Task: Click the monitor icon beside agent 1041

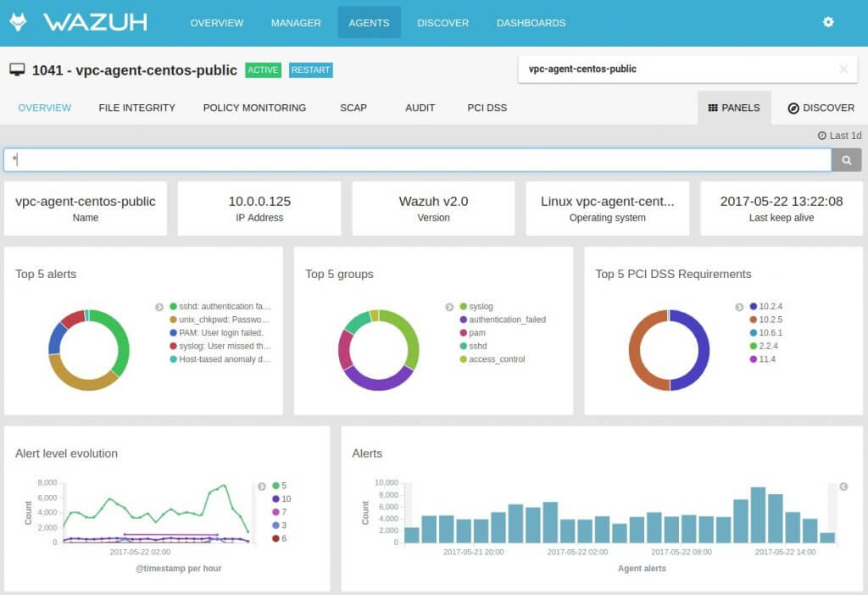Action: pos(17,70)
